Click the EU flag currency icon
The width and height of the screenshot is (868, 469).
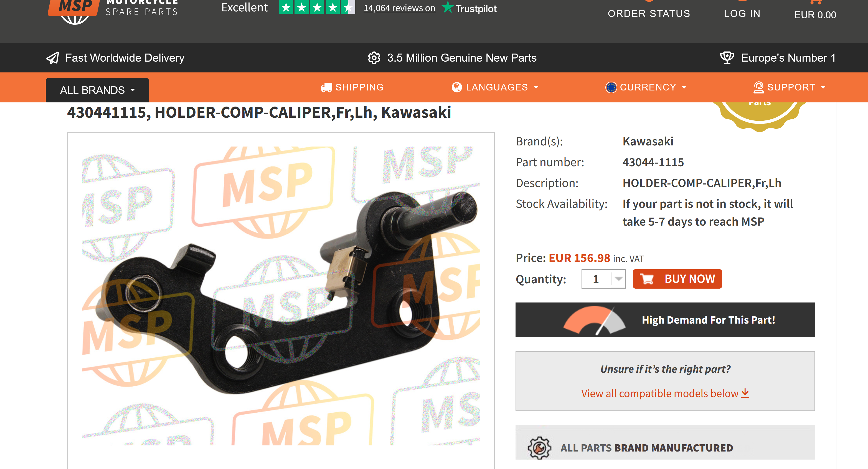point(611,88)
